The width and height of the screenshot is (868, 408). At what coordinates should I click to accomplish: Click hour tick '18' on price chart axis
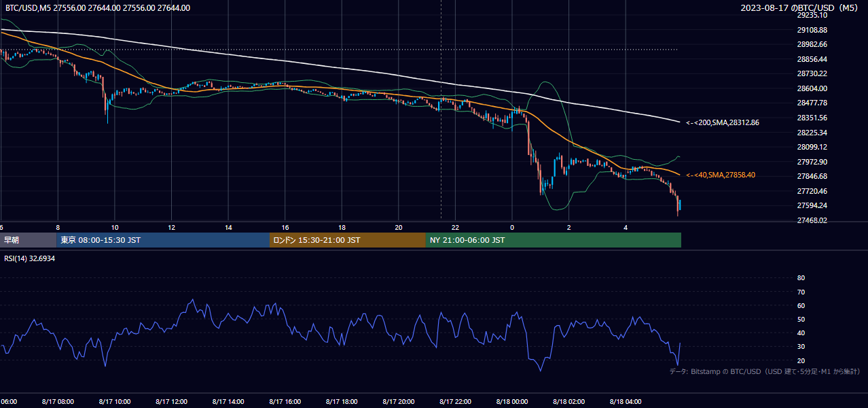coord(342,227)
